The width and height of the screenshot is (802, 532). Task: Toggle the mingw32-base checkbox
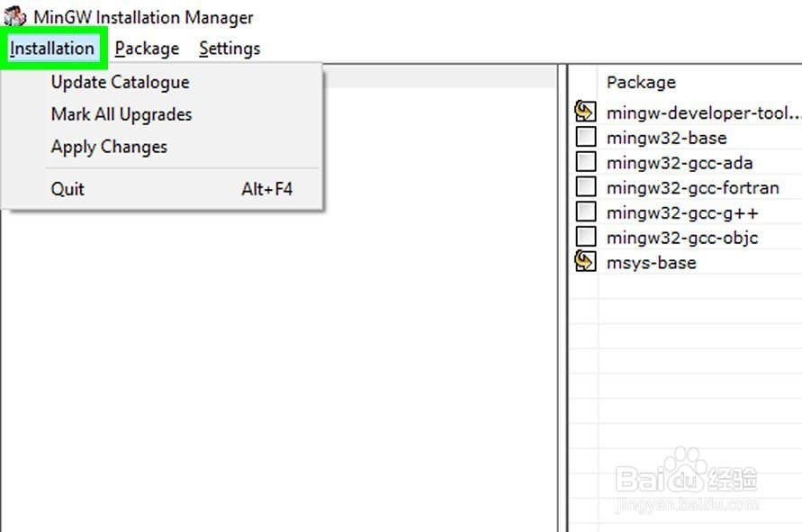tap(586, 137)
